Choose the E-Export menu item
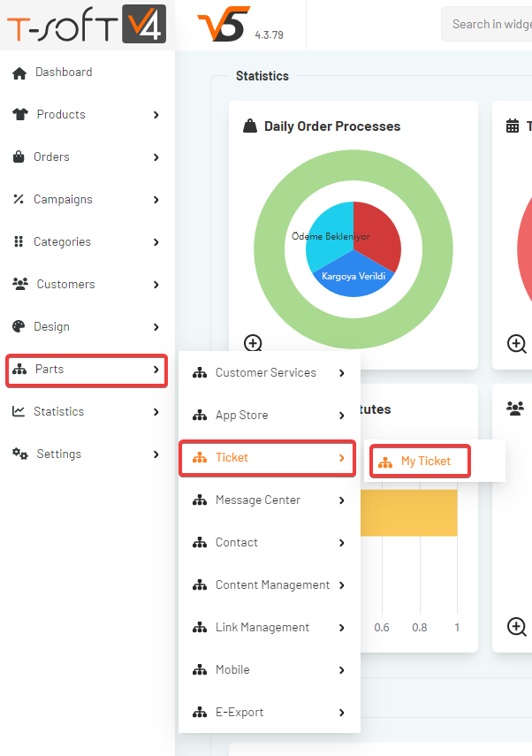This screenshot has width=532, height=756. coord(239,713)
